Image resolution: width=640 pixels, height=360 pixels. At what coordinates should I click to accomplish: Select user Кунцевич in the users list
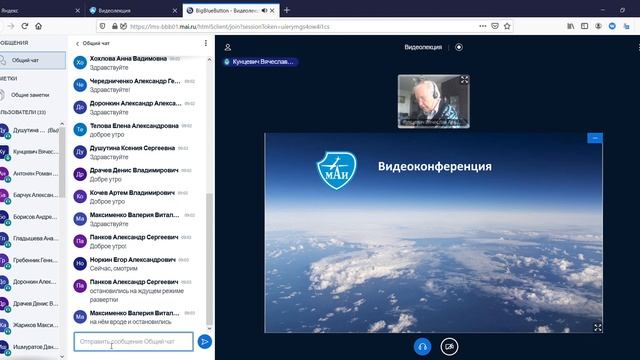pos(30,152)
